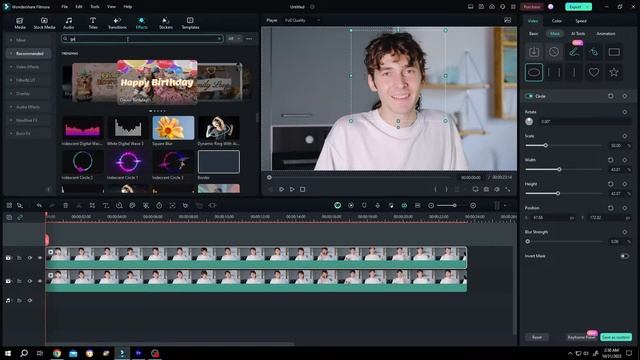Switch to the Animation sub-tab
The image size is (640, 360).
pyautogui.click(x=606, y=33)
